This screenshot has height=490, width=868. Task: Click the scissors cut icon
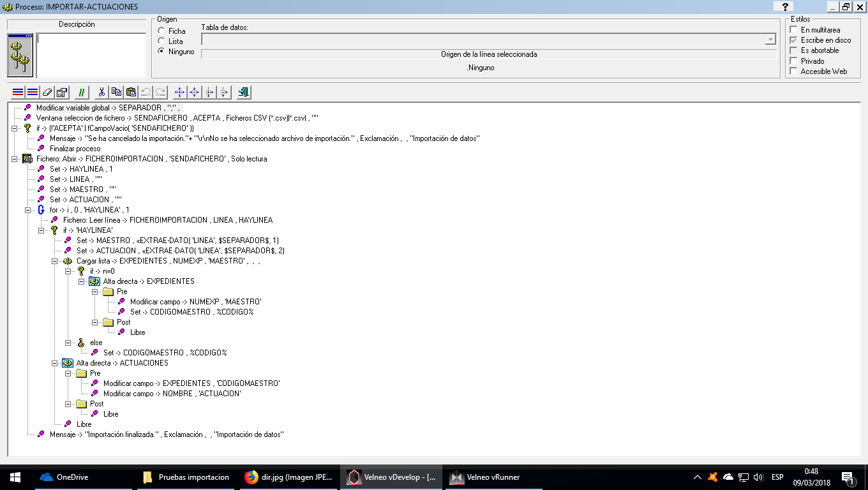(101, 93)
